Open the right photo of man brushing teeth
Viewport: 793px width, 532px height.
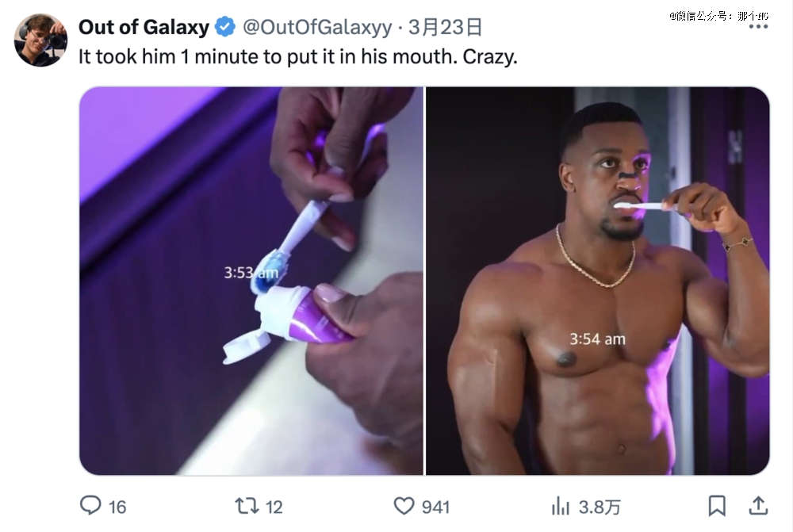[x=598, y=281]
